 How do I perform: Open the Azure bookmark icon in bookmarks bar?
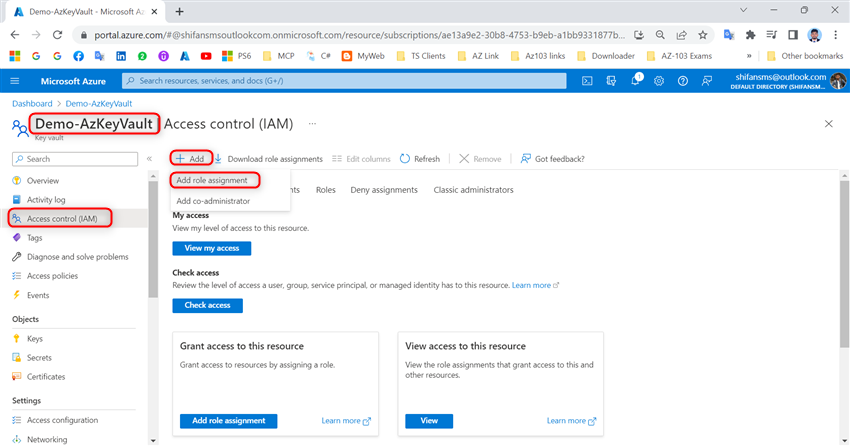[x=185, y=56]
